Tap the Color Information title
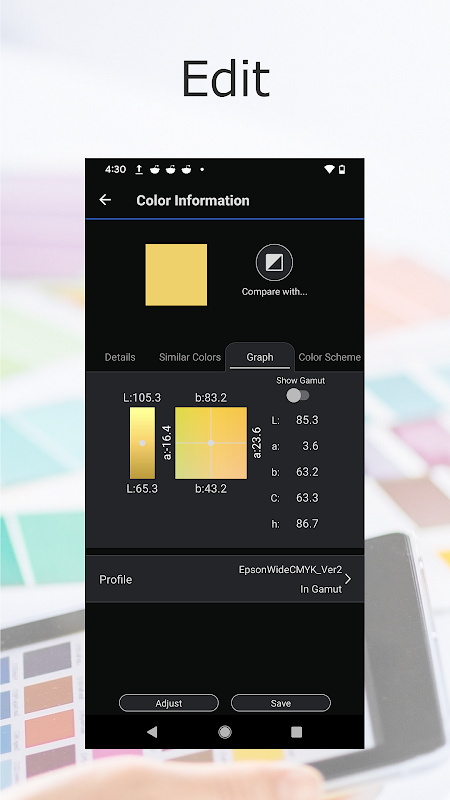The width and height of the screenshot is (450, 800). [193, 201]
